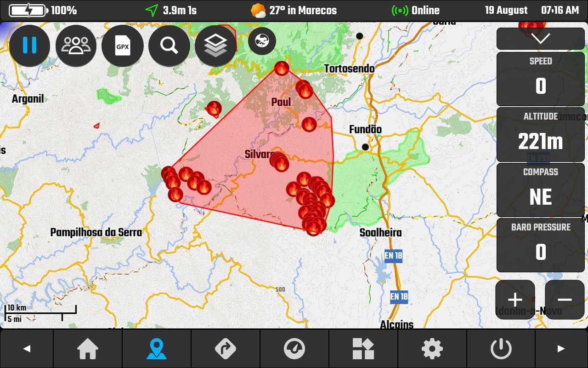This screenshot has width=588, height=368.
Task: Zoom out with the minus button
Action: click(x=565, y=300)
